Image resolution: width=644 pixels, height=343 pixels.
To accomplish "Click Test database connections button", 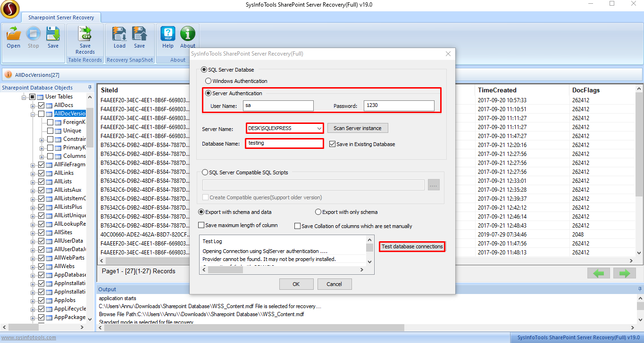I will [412, 246].
